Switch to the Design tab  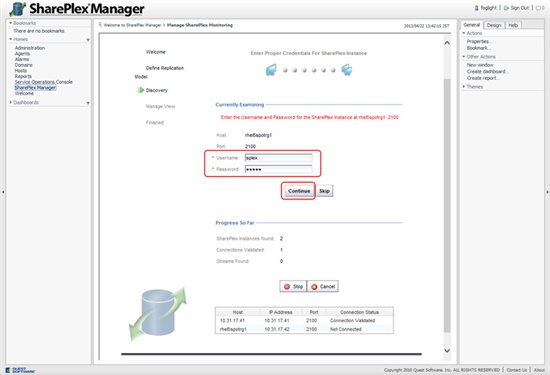coord(494,25)
